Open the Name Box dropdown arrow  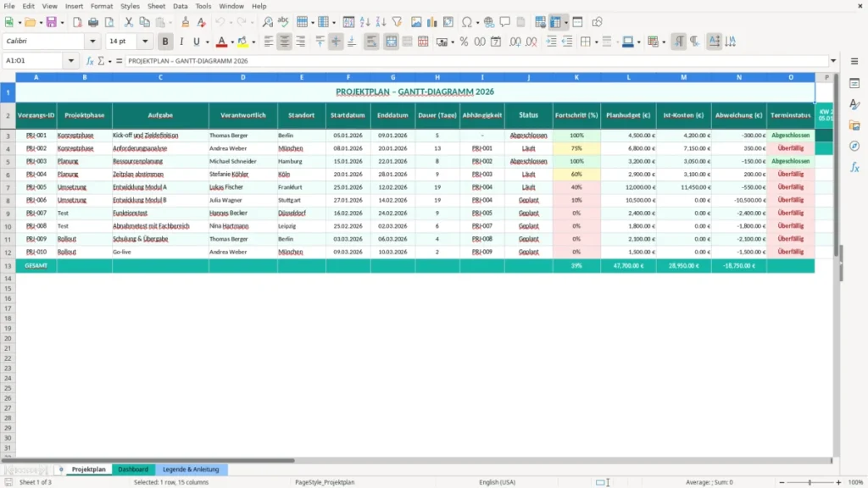71,60
